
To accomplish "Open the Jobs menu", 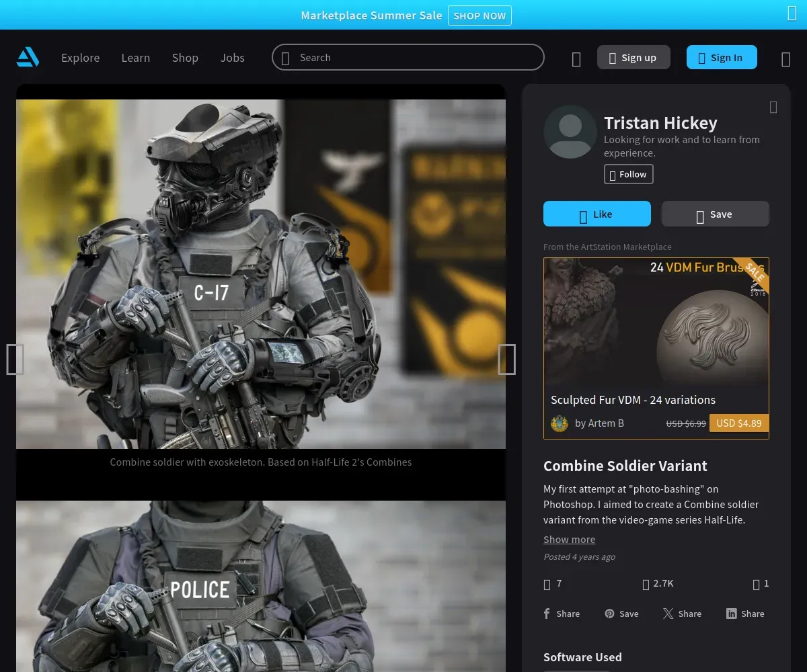I will click(232, 58).
